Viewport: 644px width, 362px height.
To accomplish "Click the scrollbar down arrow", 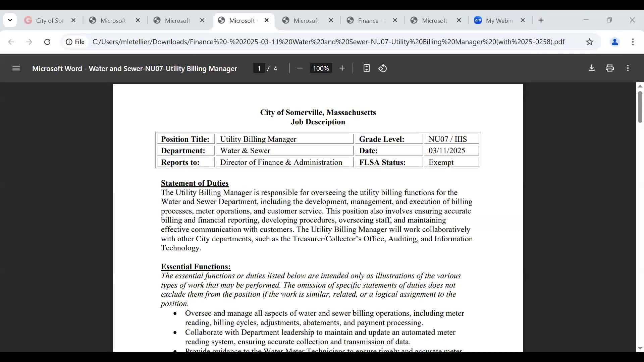I will click(640, 348).
